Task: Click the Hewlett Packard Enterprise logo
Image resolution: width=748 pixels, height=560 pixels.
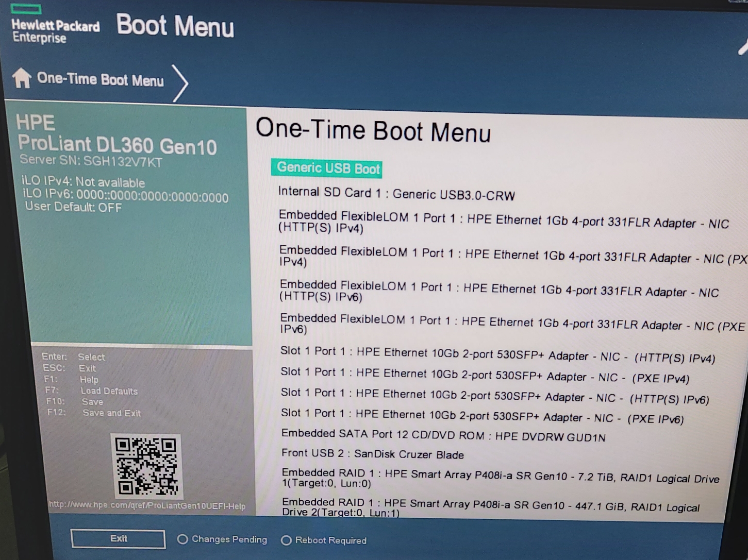Action: click(x=55, y=24)
